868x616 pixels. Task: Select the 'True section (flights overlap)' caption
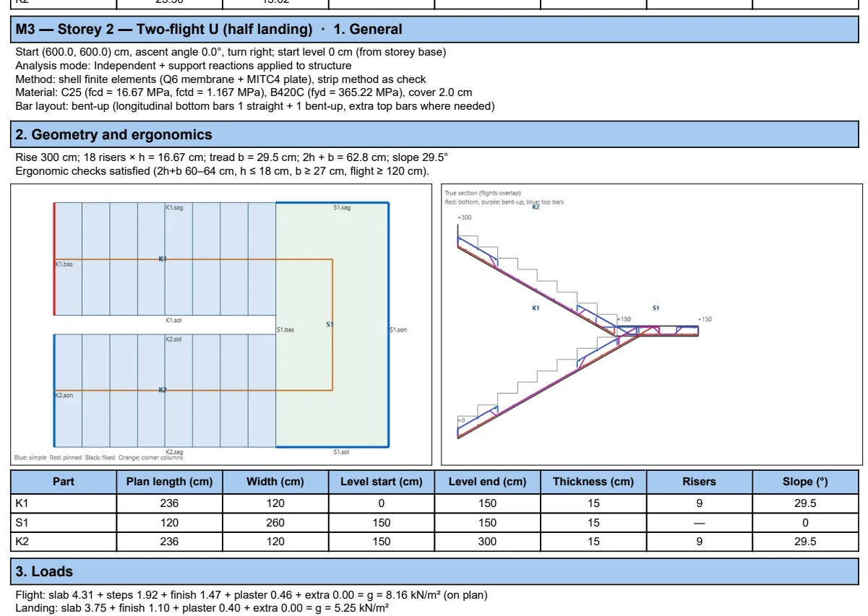coord(483,194)
